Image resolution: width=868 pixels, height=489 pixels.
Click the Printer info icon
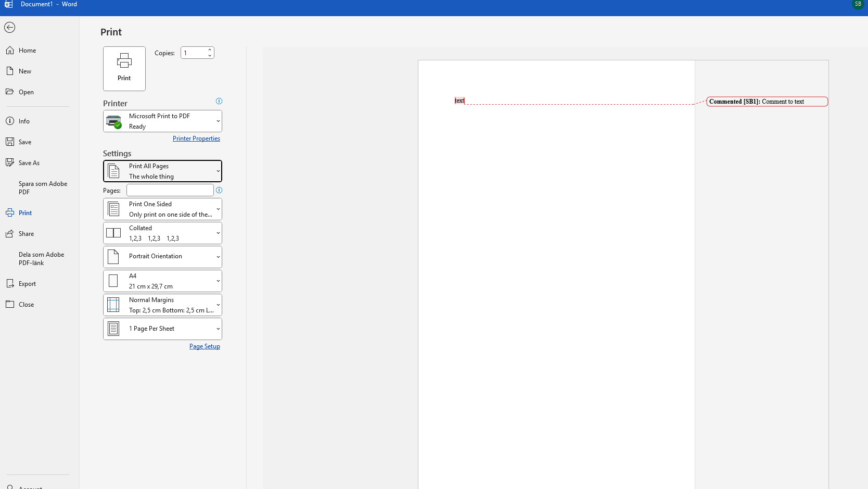click(x=219, y=101)
